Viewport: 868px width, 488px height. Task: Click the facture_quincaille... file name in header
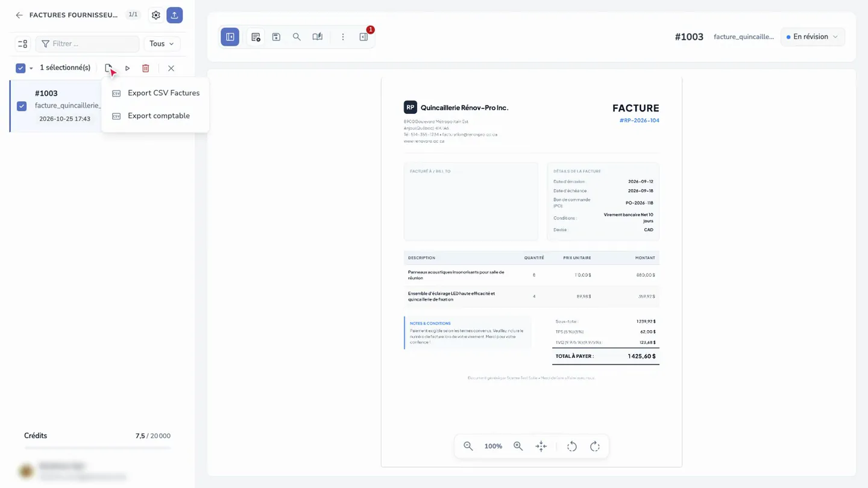click(744, 37)
